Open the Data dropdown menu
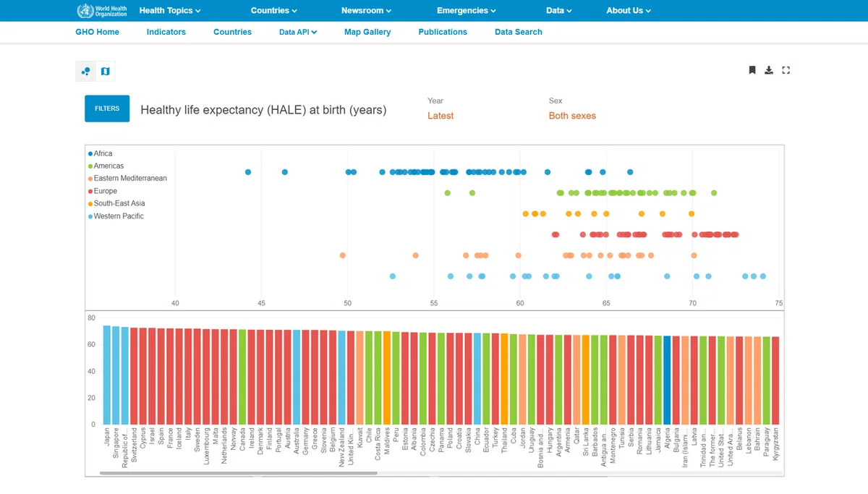The width and height of the screenshot is (868, 494). (559, 11)
